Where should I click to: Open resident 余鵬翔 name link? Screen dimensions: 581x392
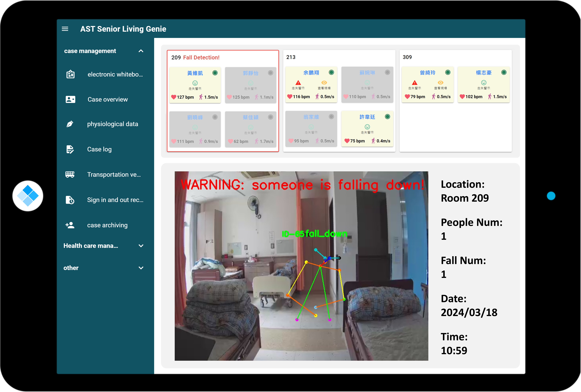(x=311, y=72)
